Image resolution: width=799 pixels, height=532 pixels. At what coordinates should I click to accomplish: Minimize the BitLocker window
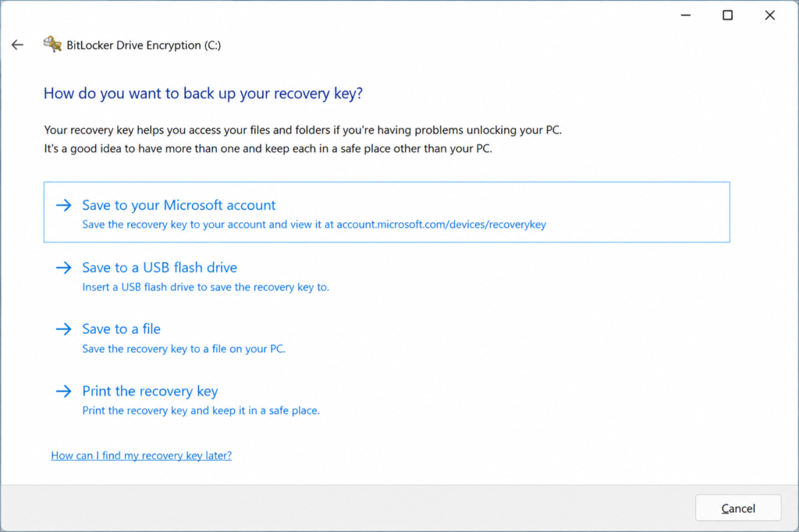(x=686, y=16)
